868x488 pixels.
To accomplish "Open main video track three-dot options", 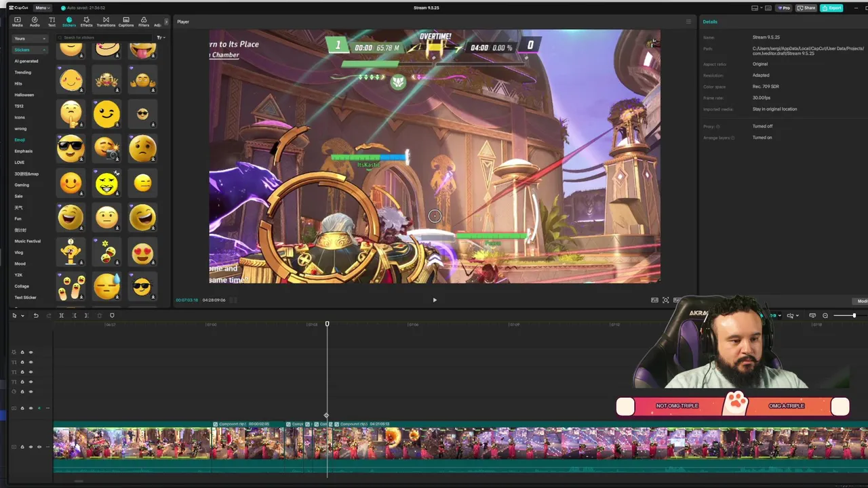I will 47,447.
